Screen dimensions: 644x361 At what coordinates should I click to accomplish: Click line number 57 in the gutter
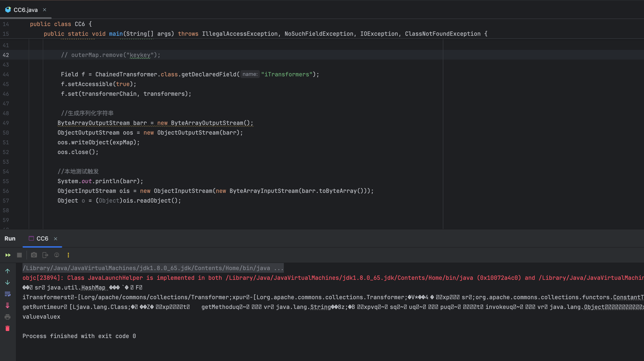point(6,201)
